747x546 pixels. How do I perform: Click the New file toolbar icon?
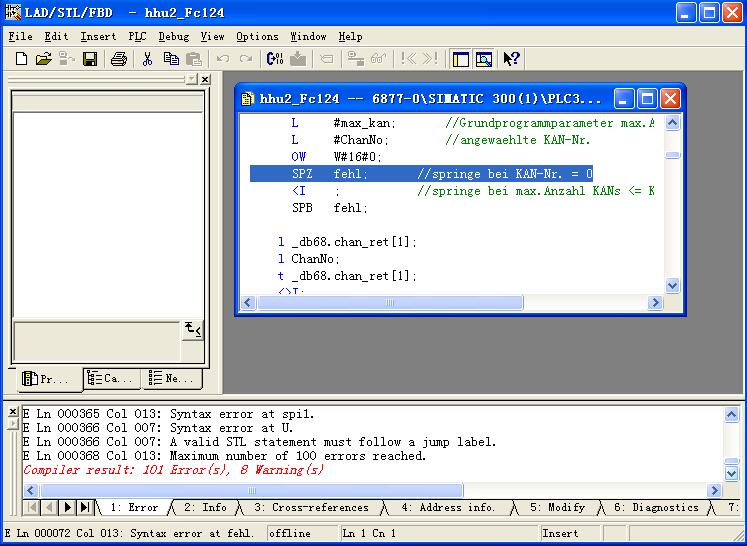21,59
